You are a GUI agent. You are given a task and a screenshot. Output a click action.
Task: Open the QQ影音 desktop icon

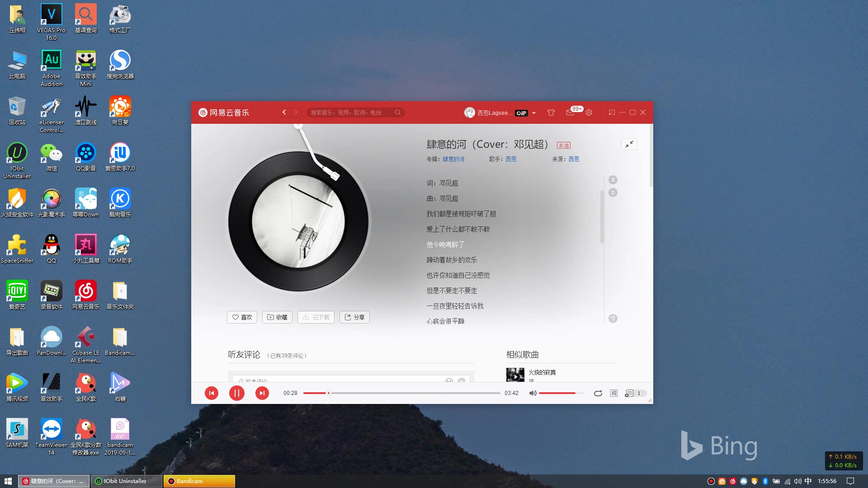click(x=85, y=157)
